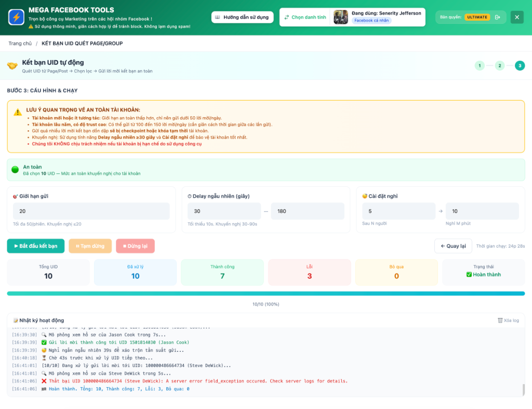Click the Senerity Jefferson profile avatar
532x409 pixels.
pos(341,17)
